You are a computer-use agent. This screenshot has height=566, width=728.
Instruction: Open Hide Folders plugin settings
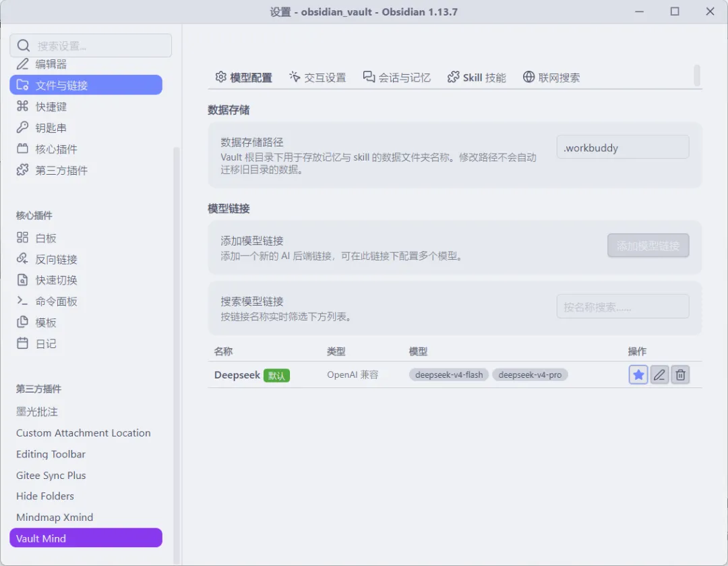86,496
